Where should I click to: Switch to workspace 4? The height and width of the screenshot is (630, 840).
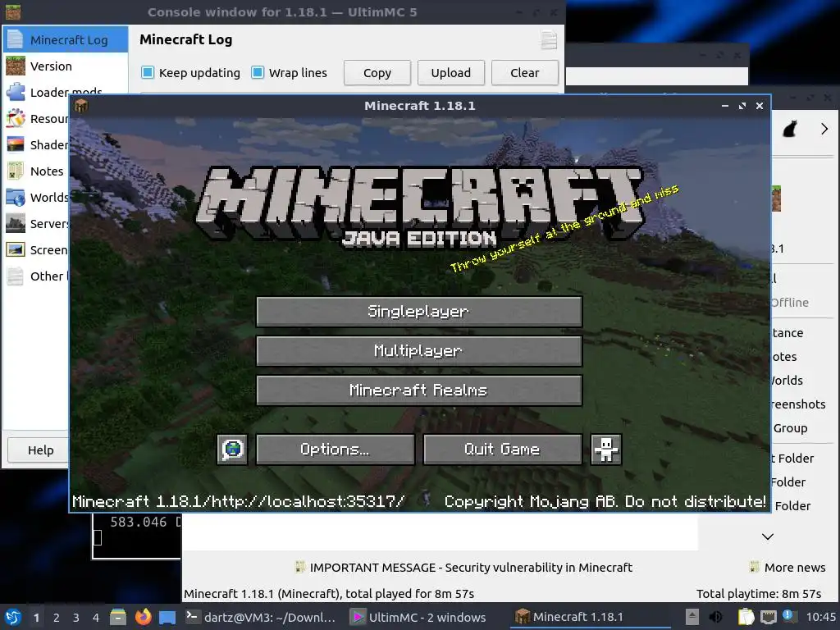click(x=96, y=618)
